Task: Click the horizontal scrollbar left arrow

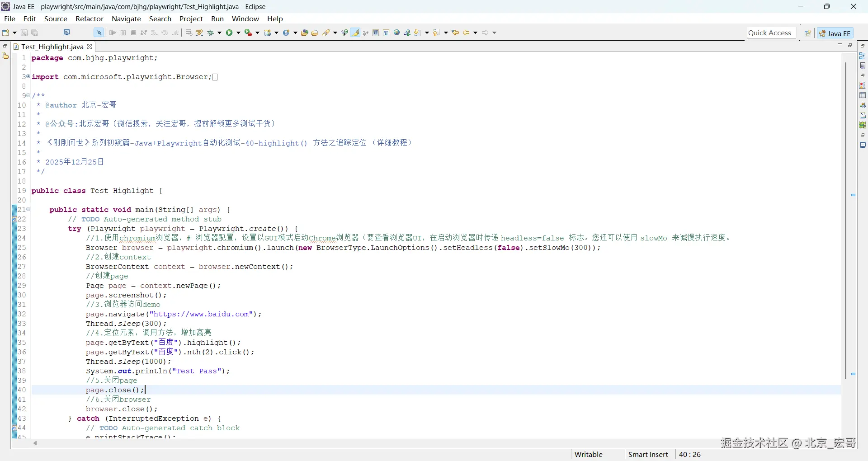Action: point(35,443)
